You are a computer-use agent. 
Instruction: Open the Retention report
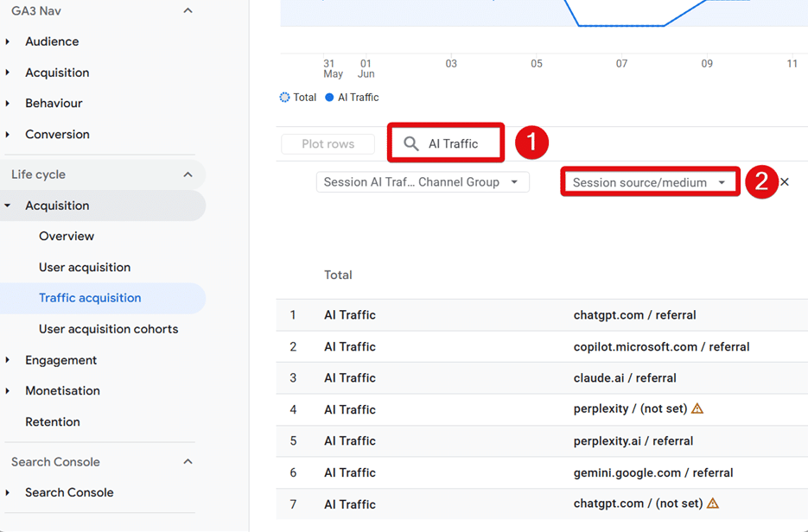click(x=53, y=421)
